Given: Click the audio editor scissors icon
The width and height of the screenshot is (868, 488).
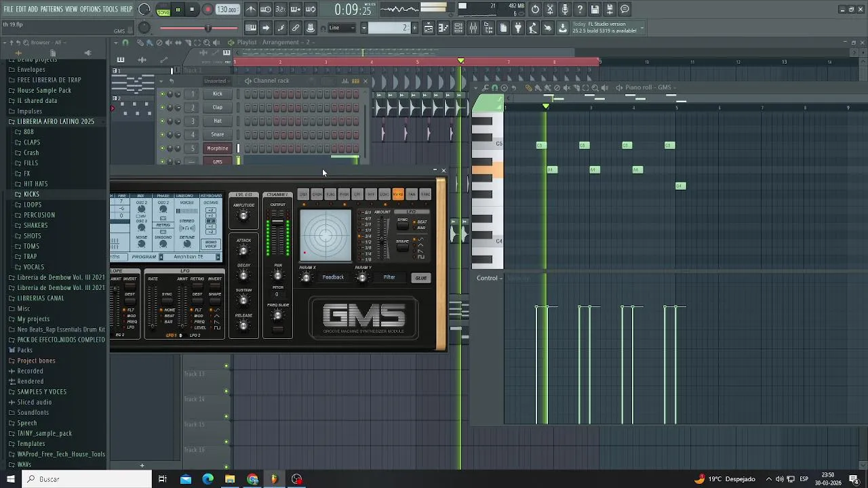Looking at the screenshot, I should tap(550, 9).
